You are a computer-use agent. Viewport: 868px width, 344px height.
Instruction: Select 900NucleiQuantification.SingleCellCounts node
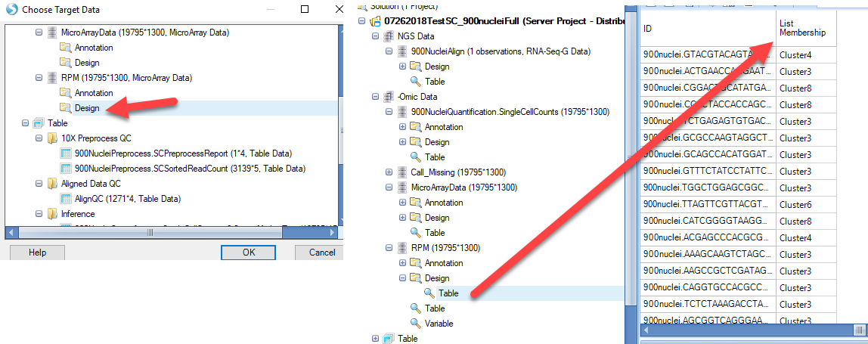tap(510, 112)
